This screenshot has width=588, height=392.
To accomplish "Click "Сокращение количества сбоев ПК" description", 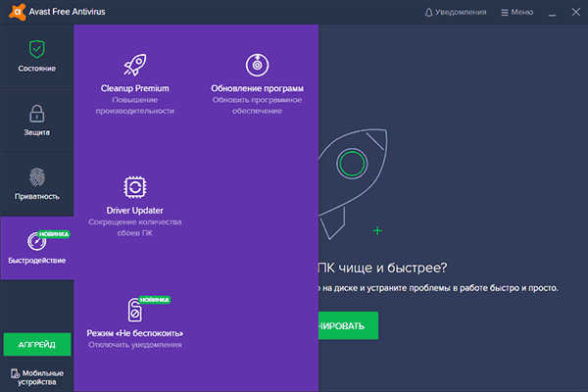I will coord(135,227).
